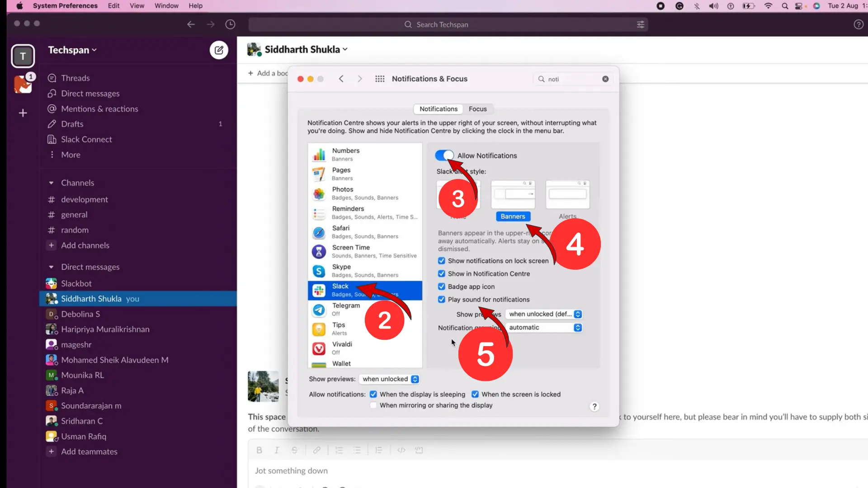Open the View menu

tap(137, 6)
